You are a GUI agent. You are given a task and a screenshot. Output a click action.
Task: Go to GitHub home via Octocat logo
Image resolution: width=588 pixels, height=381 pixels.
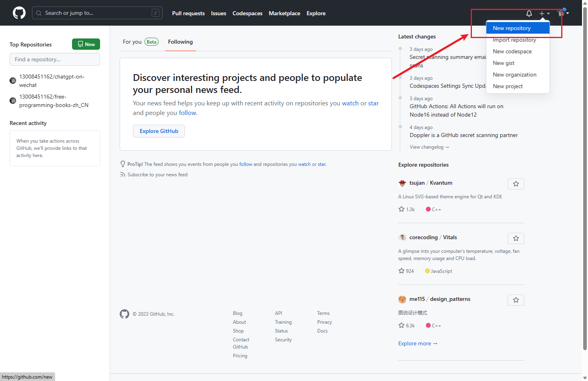click(x=19, y=13)
